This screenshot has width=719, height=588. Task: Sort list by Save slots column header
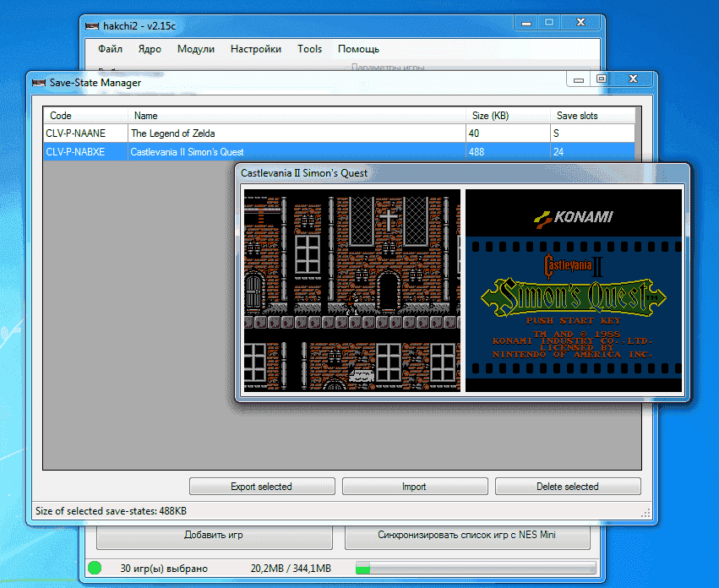pos(592,116)
